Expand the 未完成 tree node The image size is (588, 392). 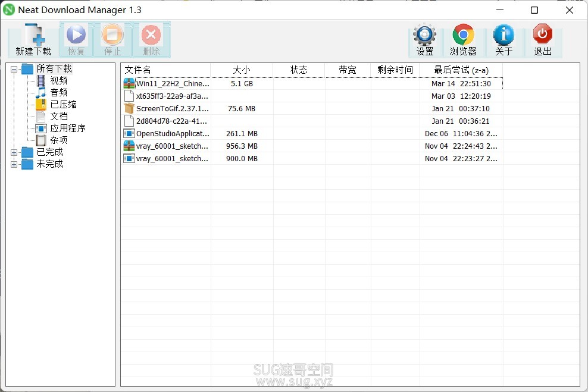pyautogui.click(x=14, y=165)
